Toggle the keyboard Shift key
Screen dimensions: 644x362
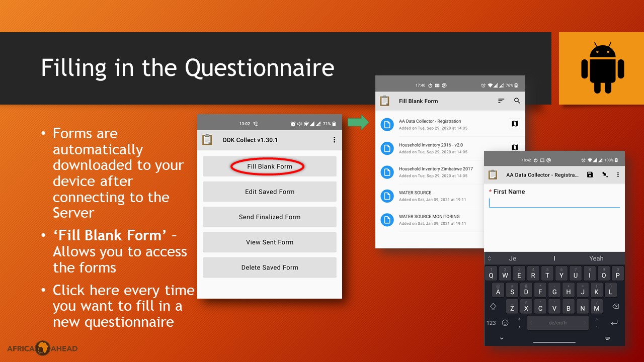493,306
